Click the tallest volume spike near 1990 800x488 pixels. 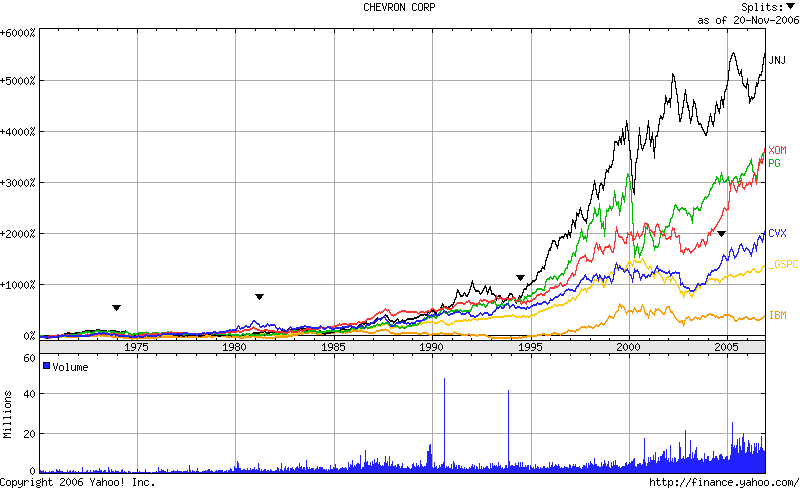tap(444, 424)
